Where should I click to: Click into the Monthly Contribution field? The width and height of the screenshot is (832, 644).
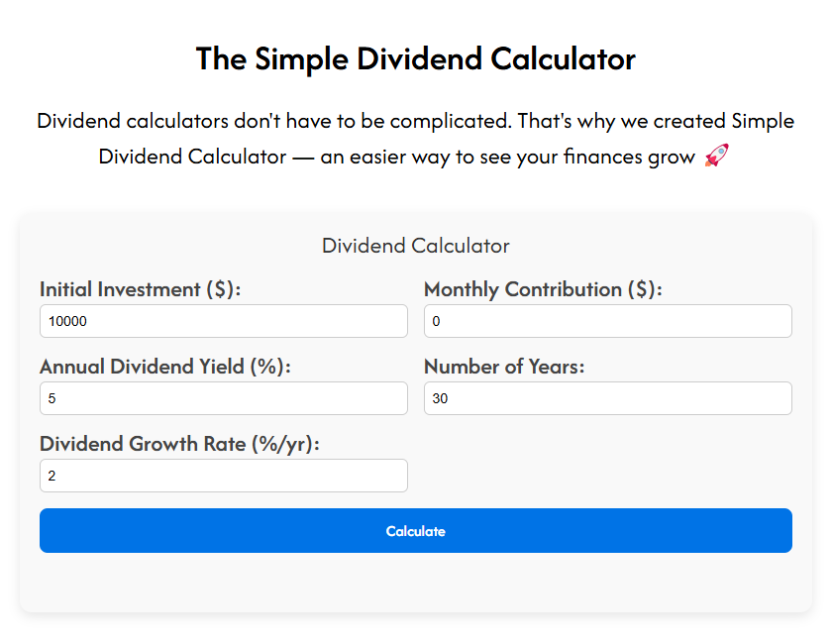click(x=607, y=321)
